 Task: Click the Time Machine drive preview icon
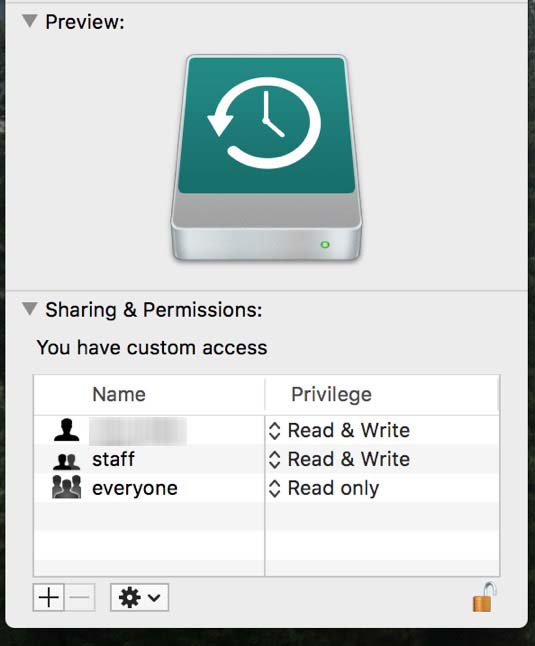tap(266, 158)
